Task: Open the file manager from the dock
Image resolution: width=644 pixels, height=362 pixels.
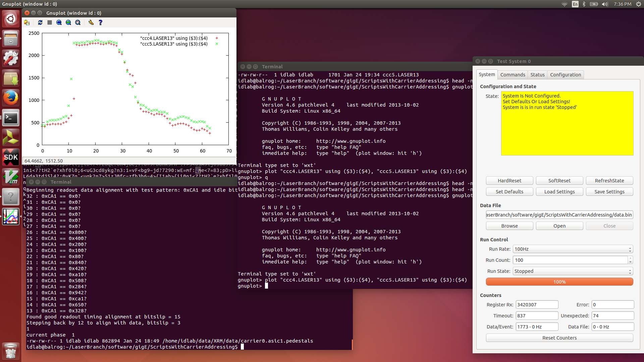Action: (x=11, y=39)
